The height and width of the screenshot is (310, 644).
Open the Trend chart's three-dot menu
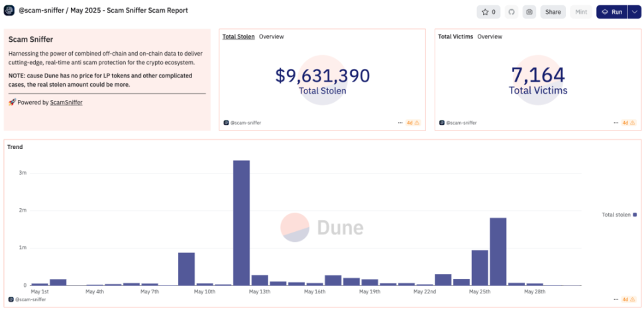[x=616, y=299]
